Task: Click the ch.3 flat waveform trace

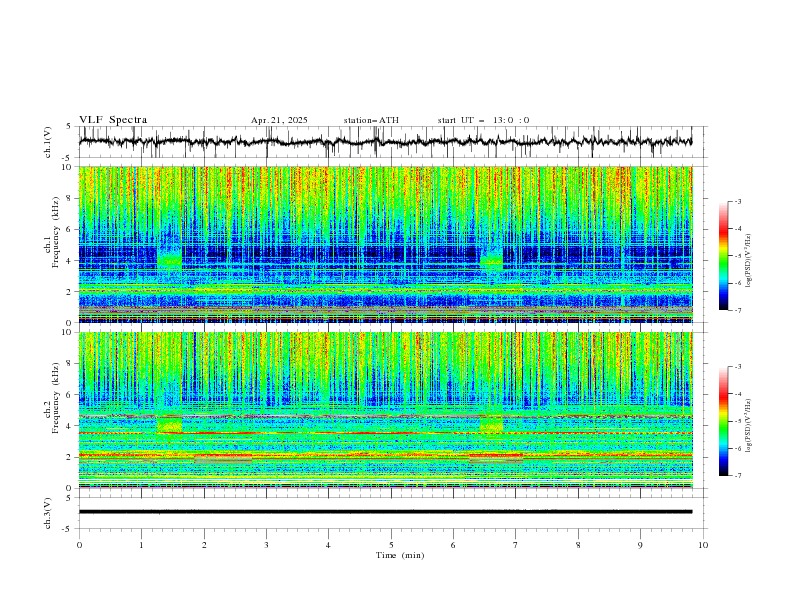Action: pos(385,512)
